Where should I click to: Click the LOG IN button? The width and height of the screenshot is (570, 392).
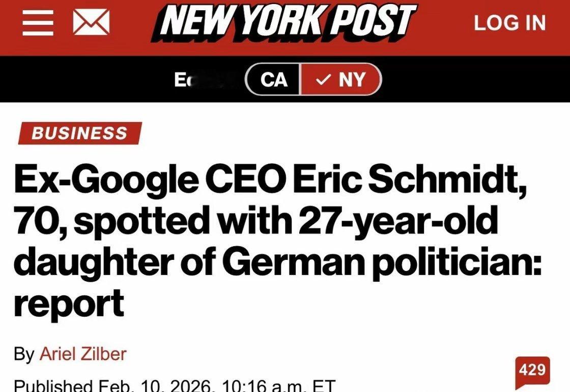tap(509, 23)
